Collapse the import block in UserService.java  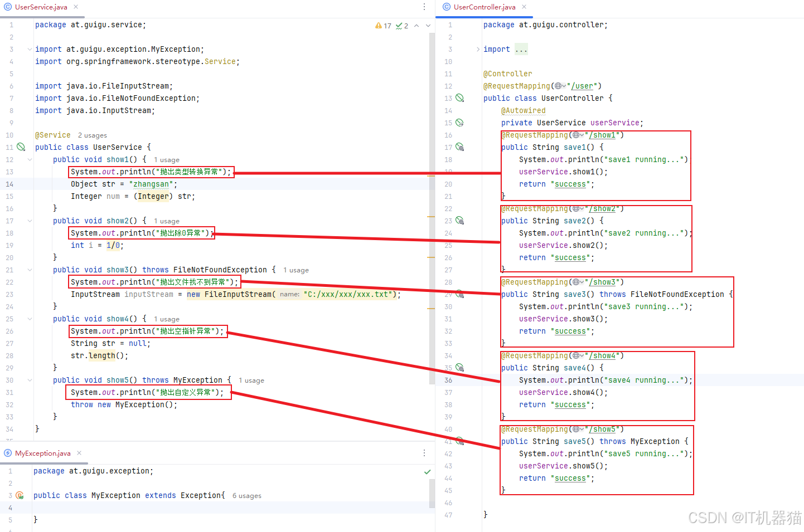pyautogui.click(x=30, y=49)
